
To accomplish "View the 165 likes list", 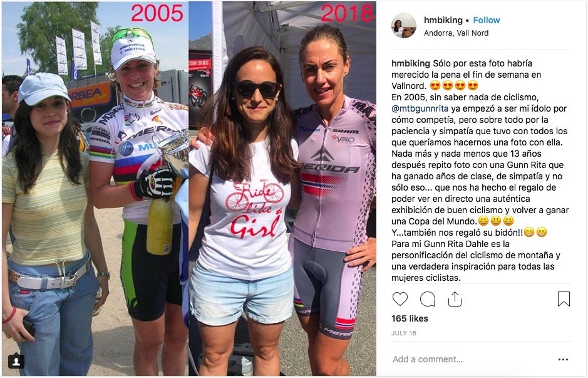I will [x=410, y=318].
